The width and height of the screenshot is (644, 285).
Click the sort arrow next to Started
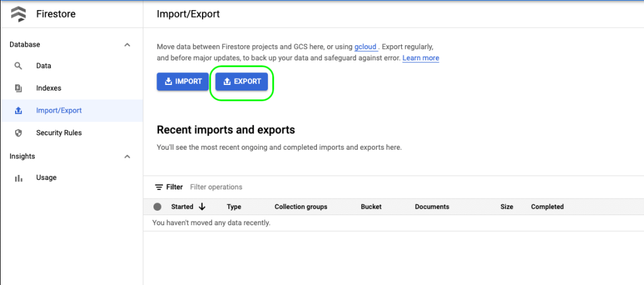[x=202, y=206]
